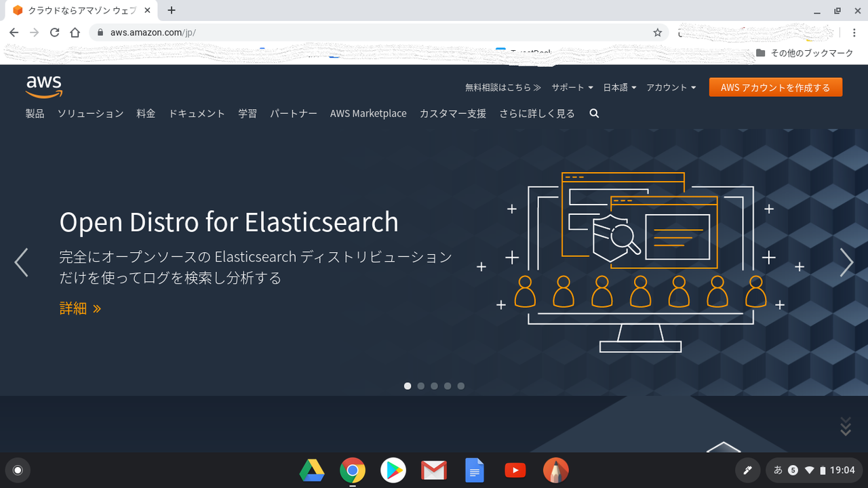868x488 pixels.
Task: Click the browser back arrow
Action: point(14,33)
